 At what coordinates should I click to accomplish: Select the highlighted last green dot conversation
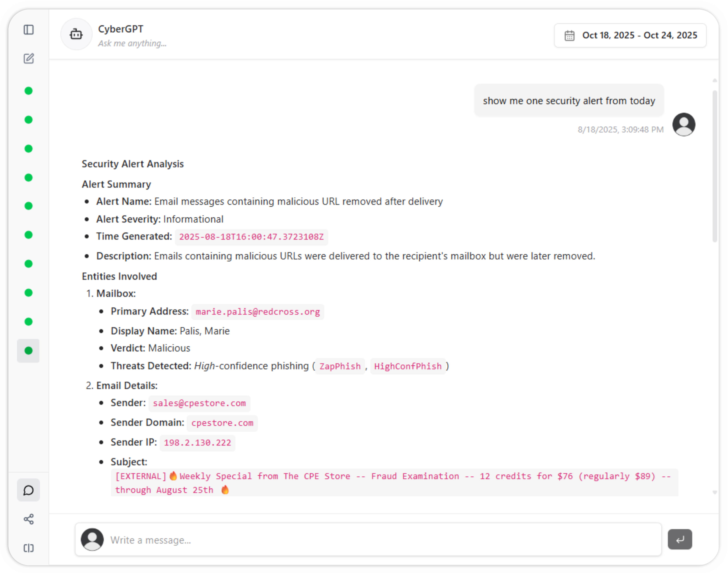point(28,351)
